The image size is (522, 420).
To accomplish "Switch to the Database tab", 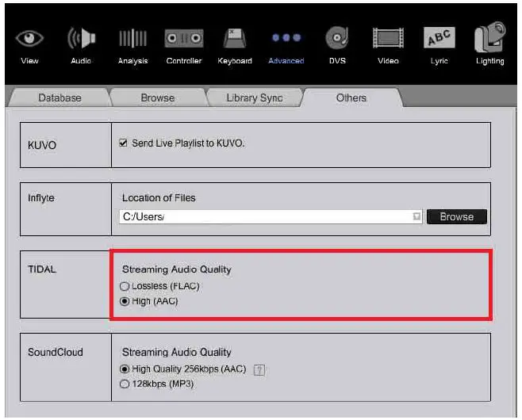I will tap(59, 97).
